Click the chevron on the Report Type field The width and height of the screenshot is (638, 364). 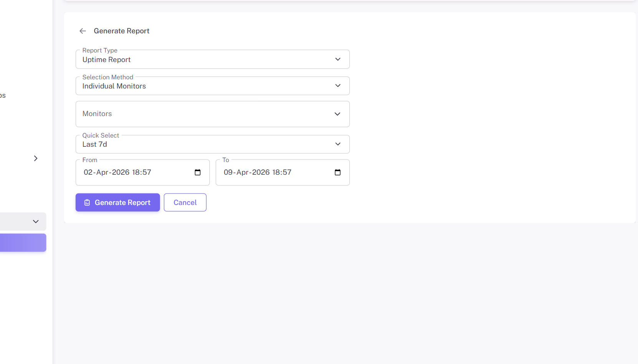pyautogui.click(x=338, y=59)
